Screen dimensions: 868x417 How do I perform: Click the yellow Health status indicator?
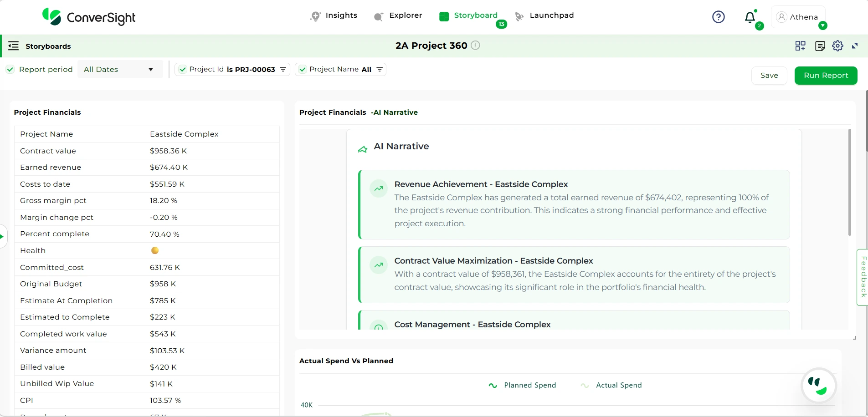tap(154, 250)
